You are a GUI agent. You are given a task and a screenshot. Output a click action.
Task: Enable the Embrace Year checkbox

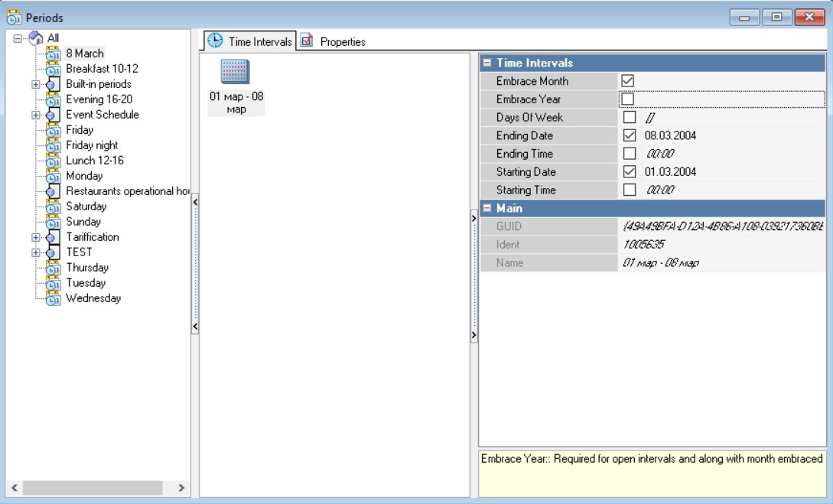[x=629, y=99]
